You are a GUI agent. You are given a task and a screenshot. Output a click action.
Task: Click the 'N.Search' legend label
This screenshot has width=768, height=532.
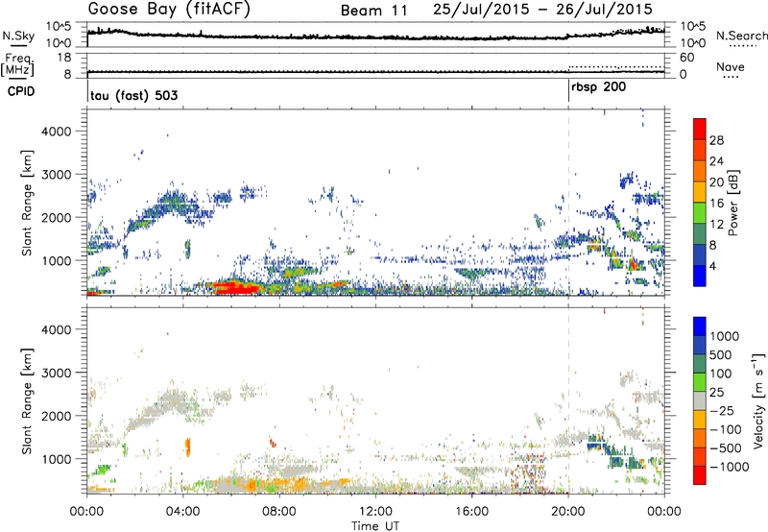point(741,36)
